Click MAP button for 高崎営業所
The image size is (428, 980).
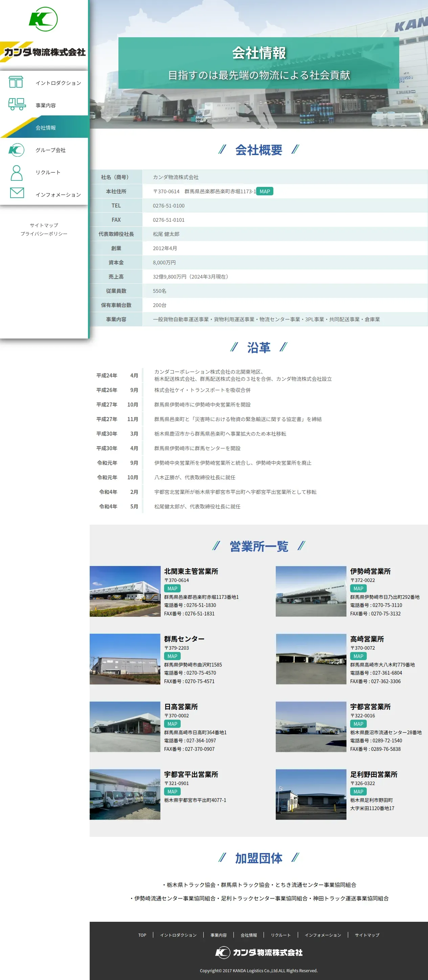point(358,656)
